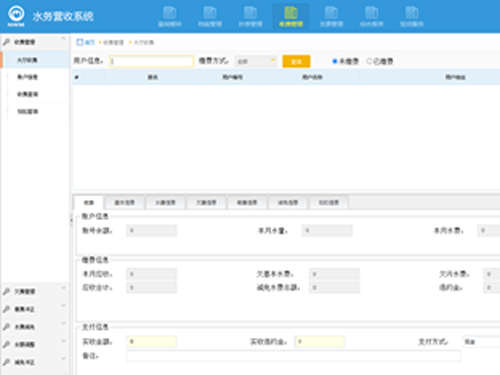Click the 应收合计 value field

152,287
